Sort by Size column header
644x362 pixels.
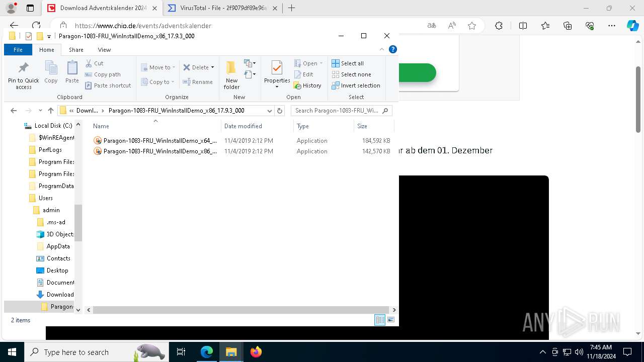[x=374, y=126]
